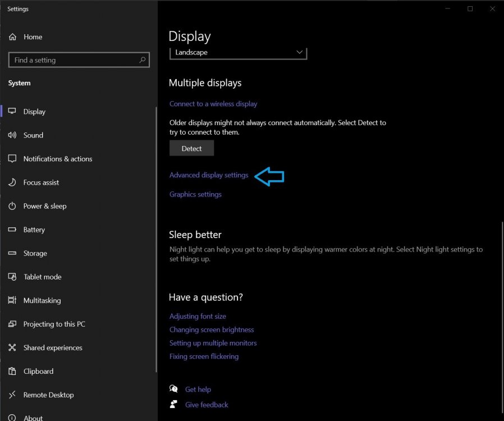Click the Power & sleep icon
Screen dimensions: 504x421
coord(12,206)
